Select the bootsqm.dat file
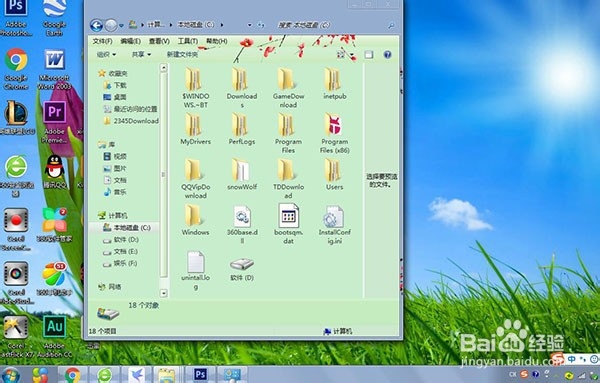The height and width of the screenshot is (383, 600). pos(288,224)
